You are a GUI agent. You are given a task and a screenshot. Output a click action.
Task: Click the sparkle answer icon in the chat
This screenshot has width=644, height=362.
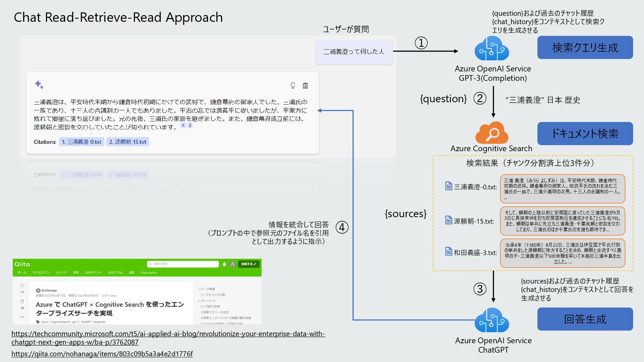[x=39, y=85]
